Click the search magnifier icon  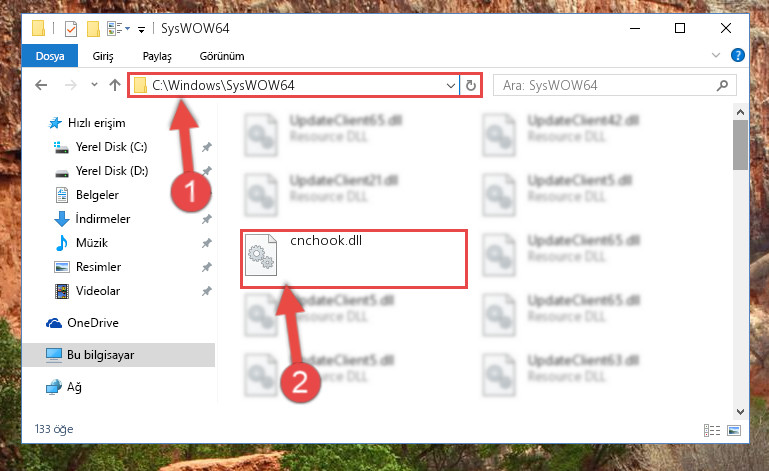(x=722, y=86)
